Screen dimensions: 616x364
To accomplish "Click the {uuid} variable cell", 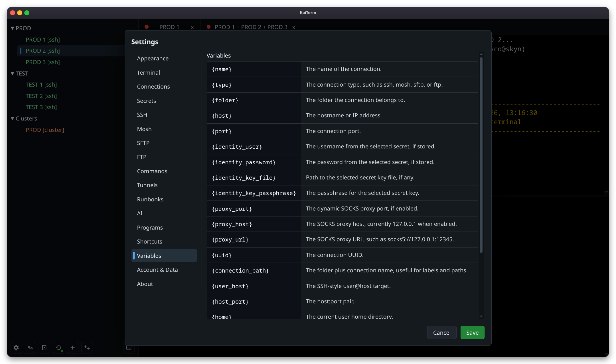I will 254,255.
